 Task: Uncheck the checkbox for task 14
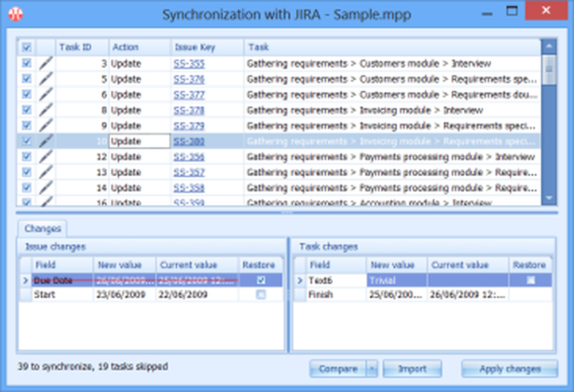click(x=26, y=188)
